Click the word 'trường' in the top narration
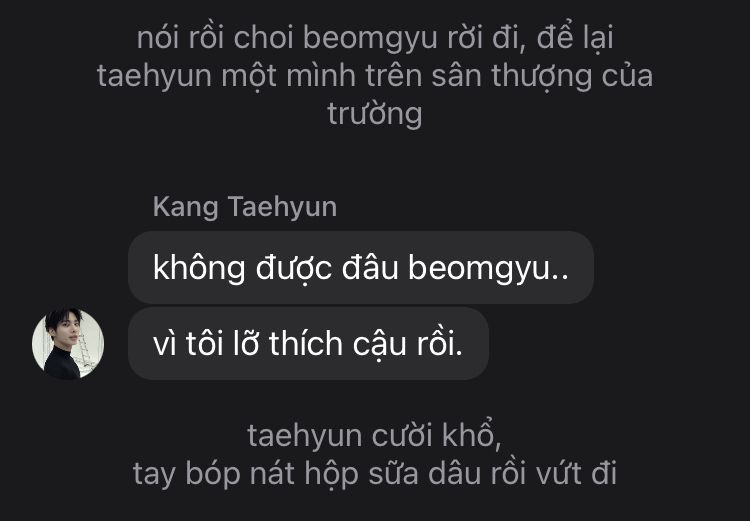This screenshot has height=521, width=750. point(375,114)
